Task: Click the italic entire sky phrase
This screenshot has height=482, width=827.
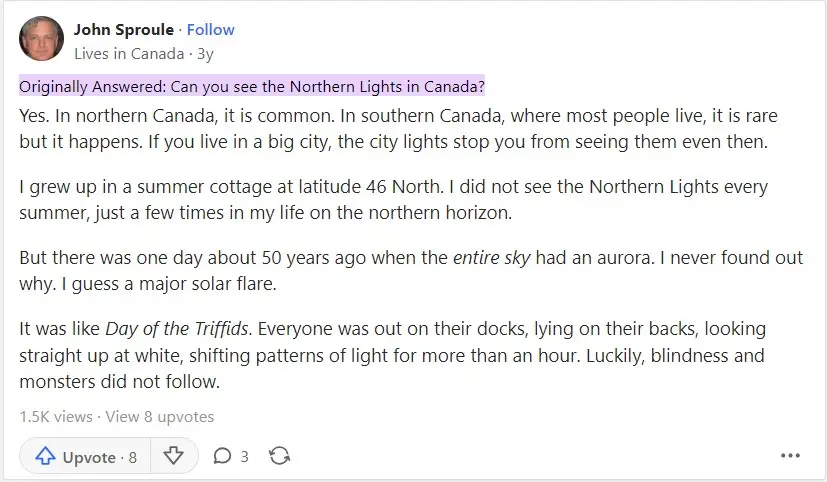Action: (492, 258)
